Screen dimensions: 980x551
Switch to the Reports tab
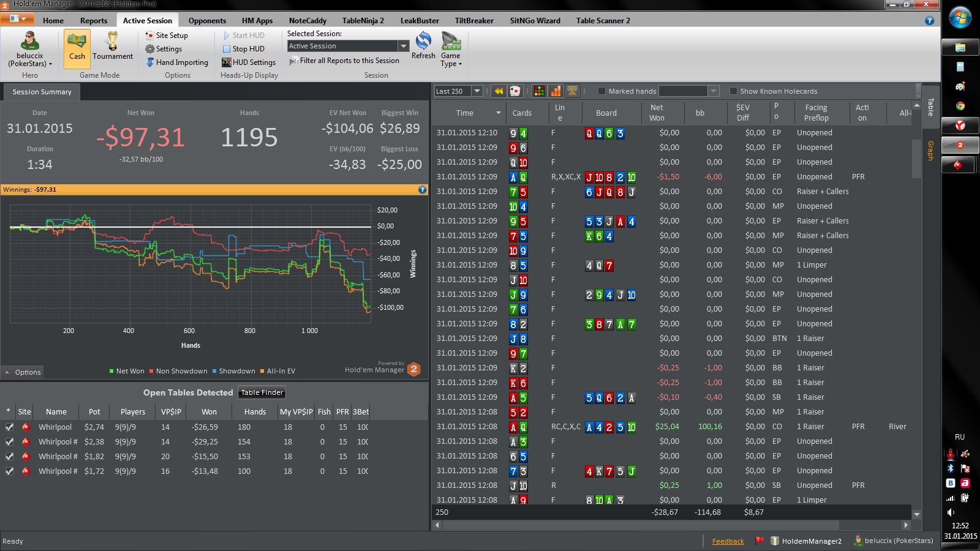94,21
